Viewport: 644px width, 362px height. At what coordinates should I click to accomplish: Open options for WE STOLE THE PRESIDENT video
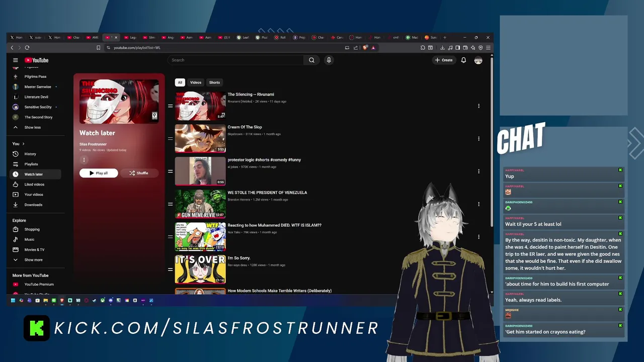click(478, 204)
